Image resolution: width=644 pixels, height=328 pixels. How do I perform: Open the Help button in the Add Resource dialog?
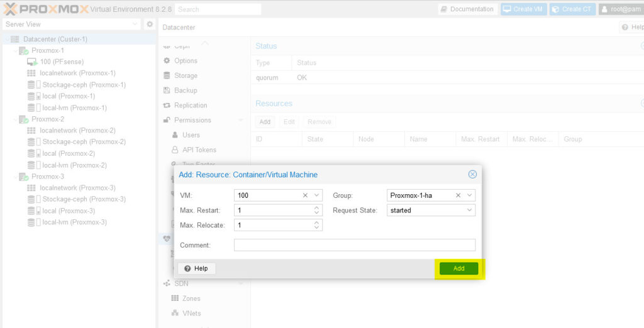pyautogui.click(x=196, y=268)
